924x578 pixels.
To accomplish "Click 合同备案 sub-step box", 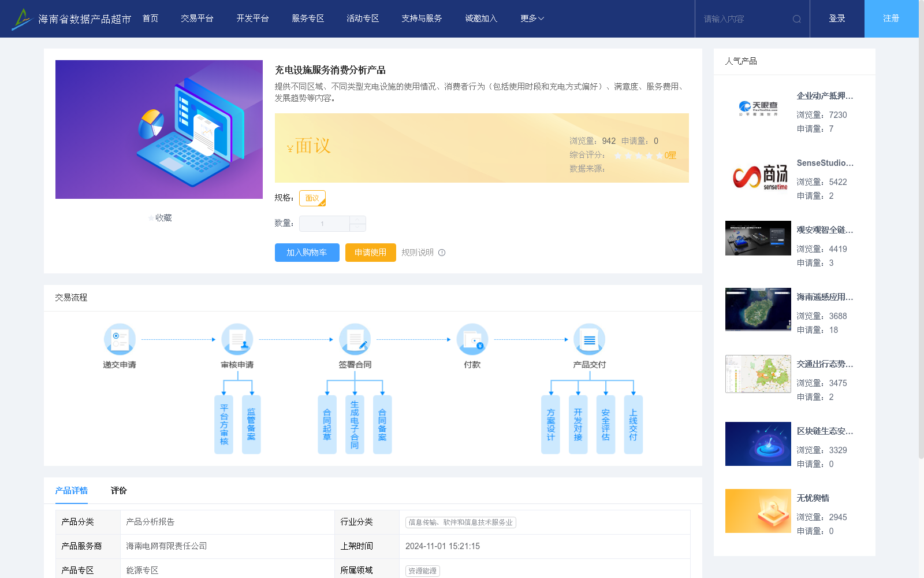I will (x=382, y=425).
